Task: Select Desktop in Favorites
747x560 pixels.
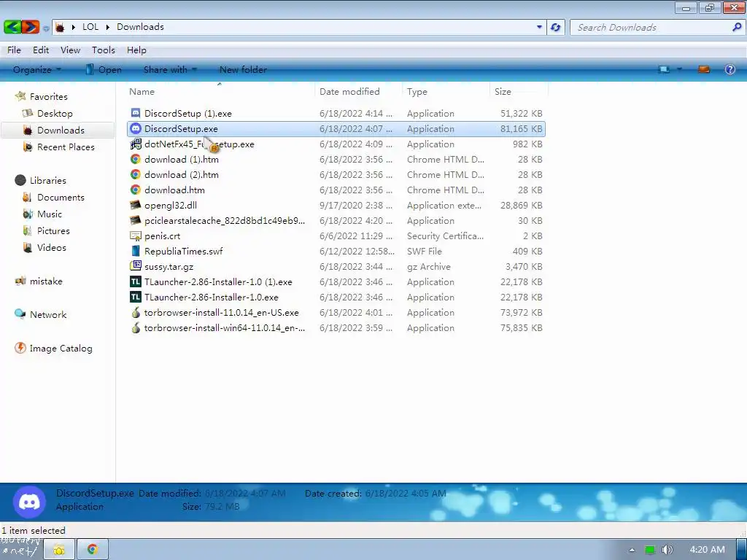Action: [x=55, y=113]
